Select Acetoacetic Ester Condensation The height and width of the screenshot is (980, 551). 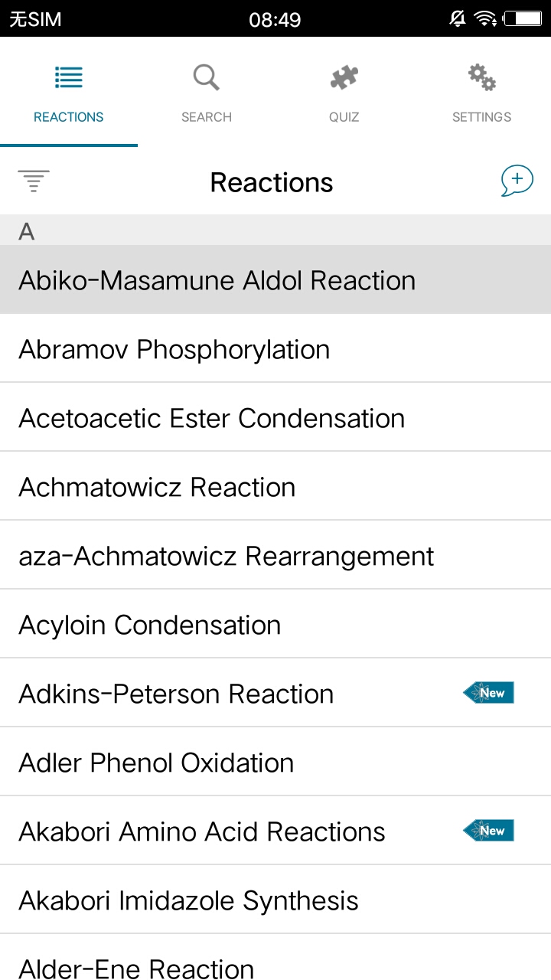pos(212,418)
